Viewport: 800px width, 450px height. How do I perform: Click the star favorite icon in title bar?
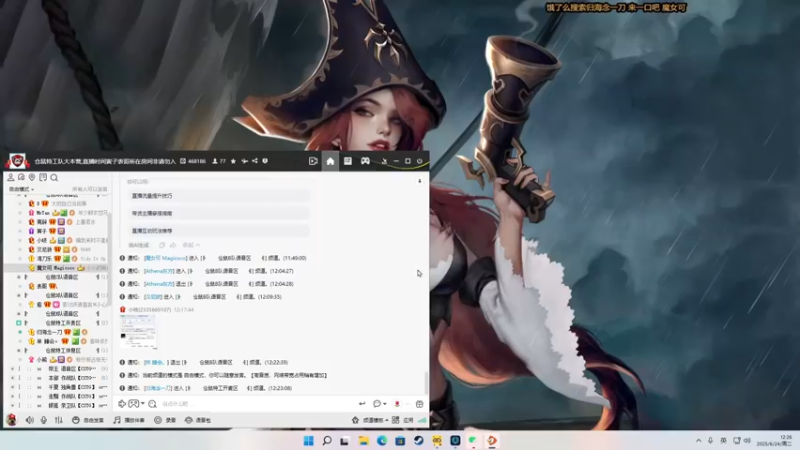pos(233,161)
